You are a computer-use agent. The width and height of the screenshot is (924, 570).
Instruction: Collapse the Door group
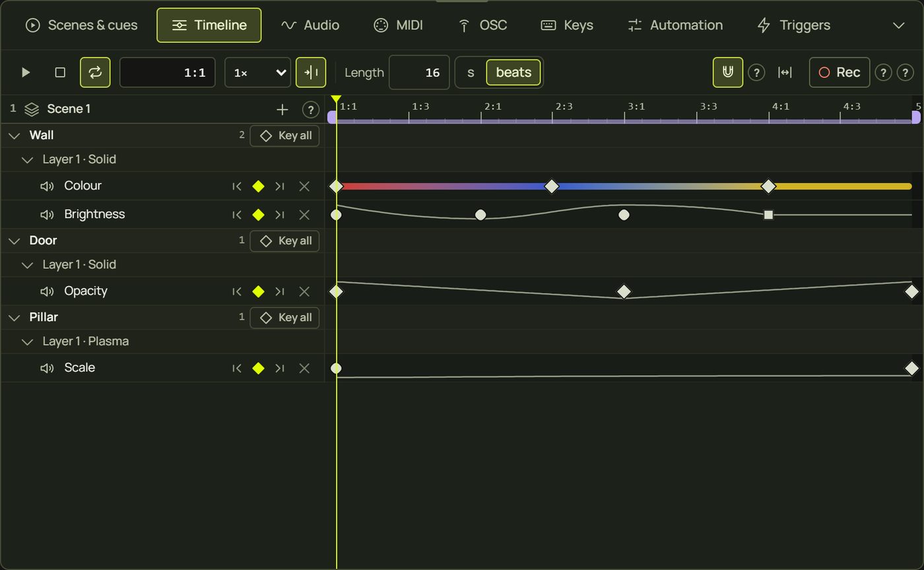(14, 241)
